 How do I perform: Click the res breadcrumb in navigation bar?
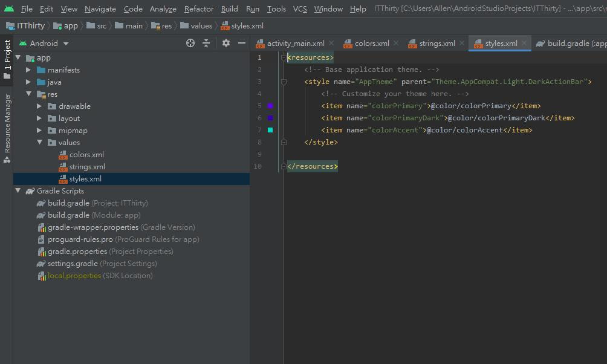tap(166, 26)
